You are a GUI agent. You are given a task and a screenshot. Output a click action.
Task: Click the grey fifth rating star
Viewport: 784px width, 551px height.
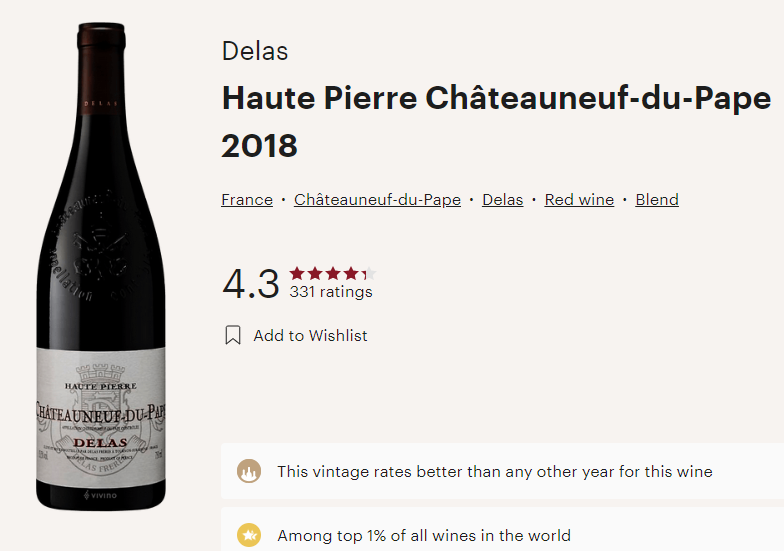(369, 273)
